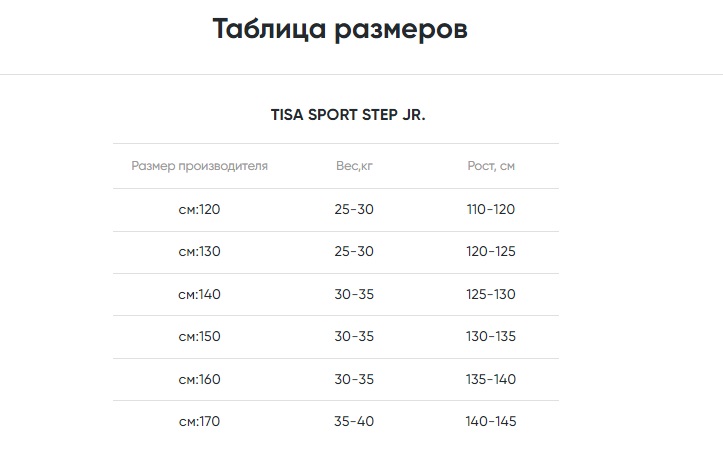This screenshot has height=463, width=723.
Task: Select the см:120 size cell
Action: [199, 209]
